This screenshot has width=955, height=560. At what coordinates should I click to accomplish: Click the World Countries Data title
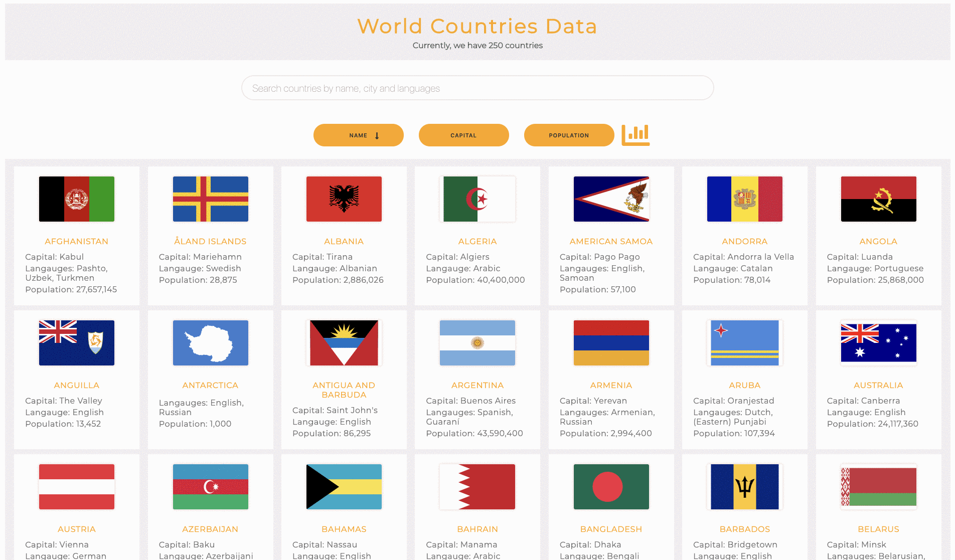tap(477, 26)
